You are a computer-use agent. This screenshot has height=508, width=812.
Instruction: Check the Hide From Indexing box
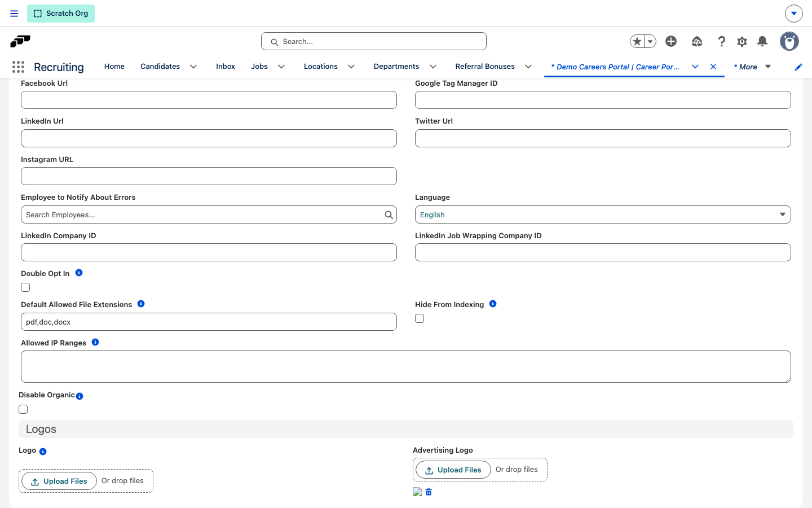coord(420,318)
